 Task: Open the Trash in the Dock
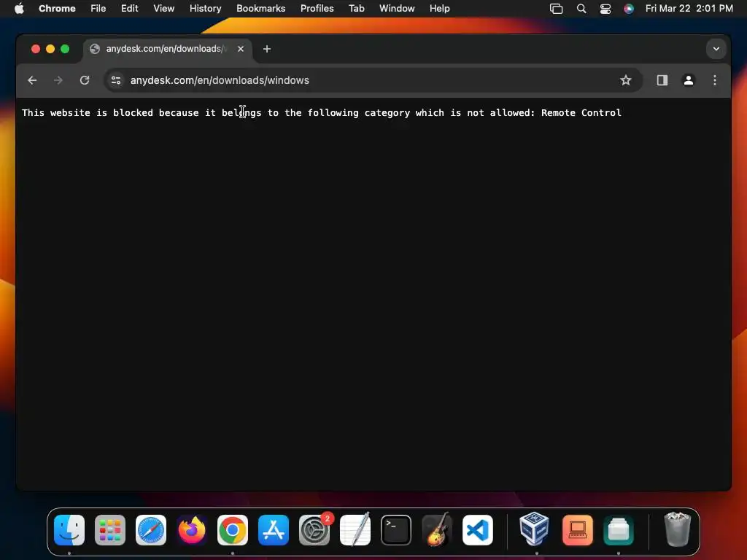[x=677, y=529]
